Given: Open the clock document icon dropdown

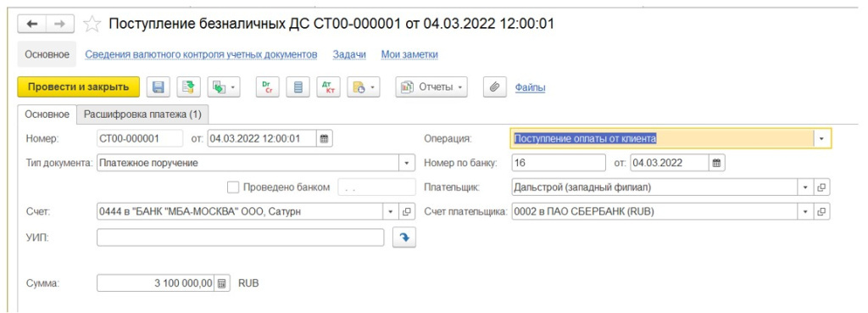Looking at the screenshot, I should coord(364,87).
